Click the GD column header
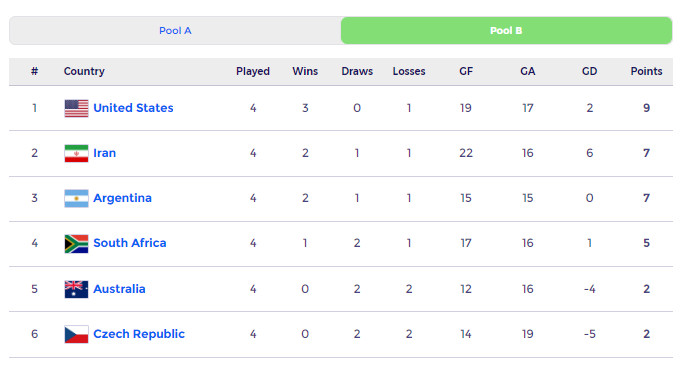The image size is (681, 369). pyautogui.click(x=589, y=71)
